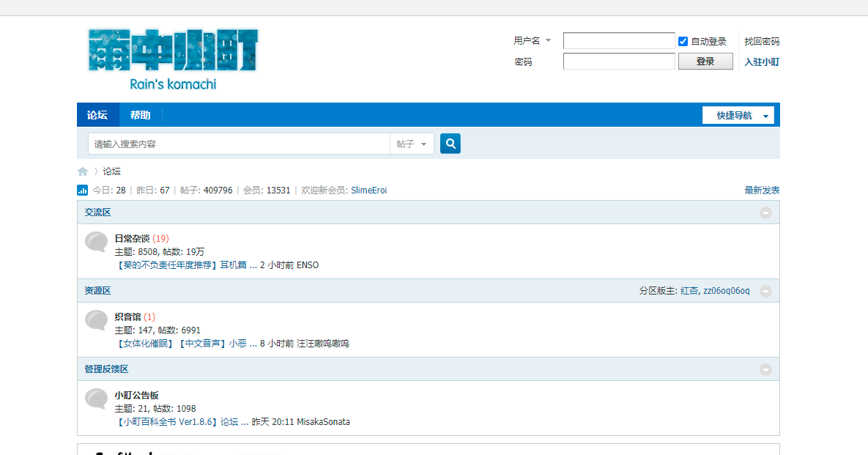Collapse the 管理反馈区 section
The width and height of the screenshot is (868, 455).
point(765,369)
